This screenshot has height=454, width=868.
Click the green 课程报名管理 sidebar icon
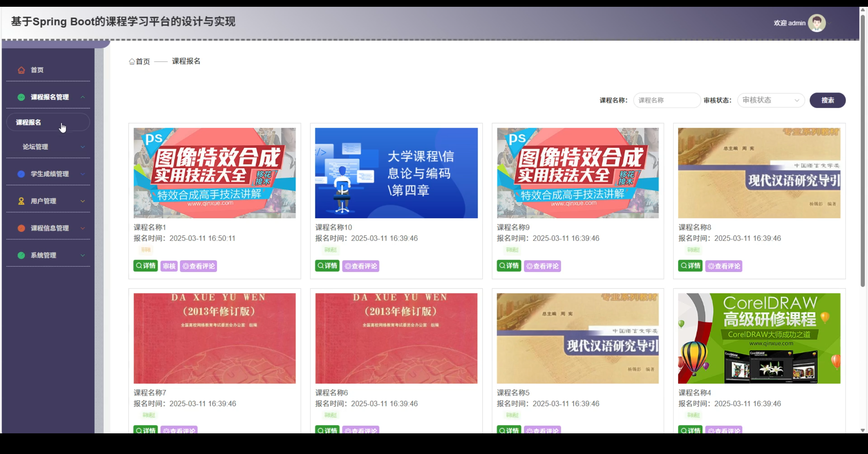pyautogui.click(x=21, y=97)
